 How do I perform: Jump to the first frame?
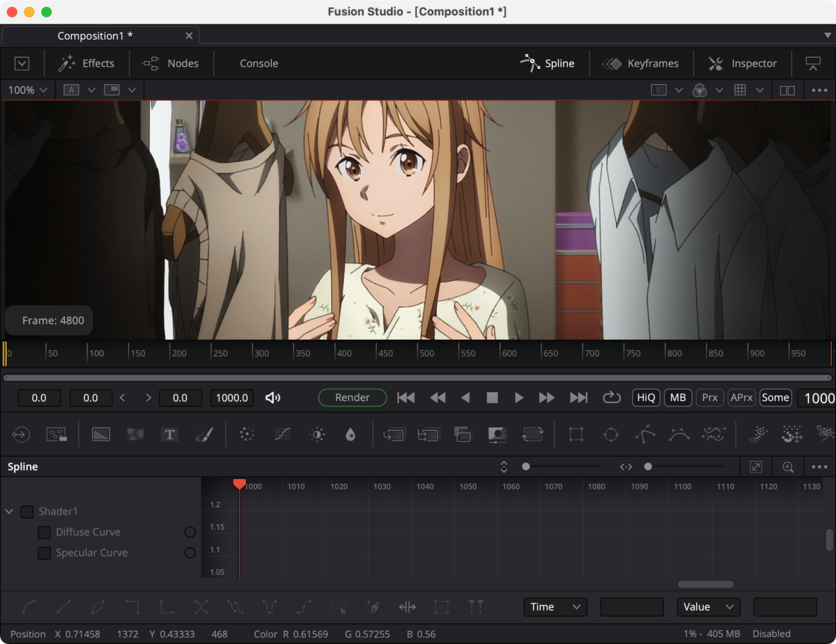(406, 398)
